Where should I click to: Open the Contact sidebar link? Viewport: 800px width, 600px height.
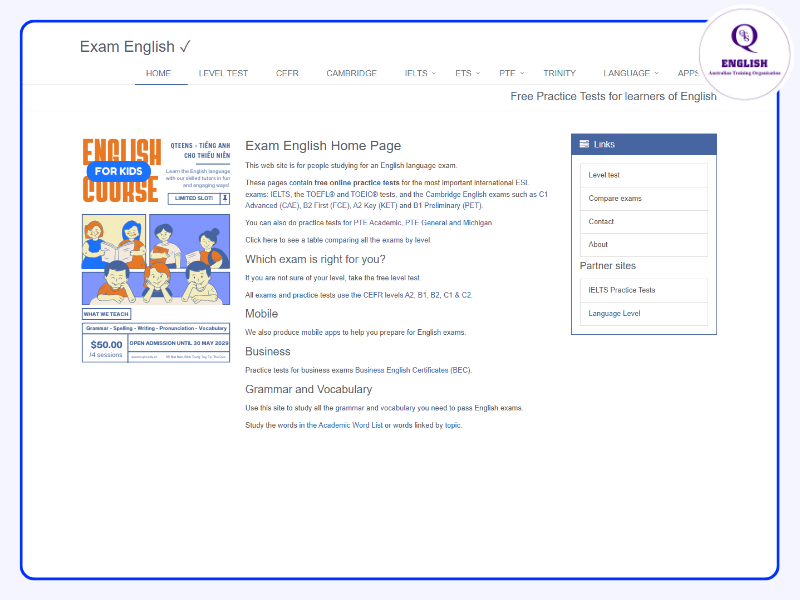(644, 221)
